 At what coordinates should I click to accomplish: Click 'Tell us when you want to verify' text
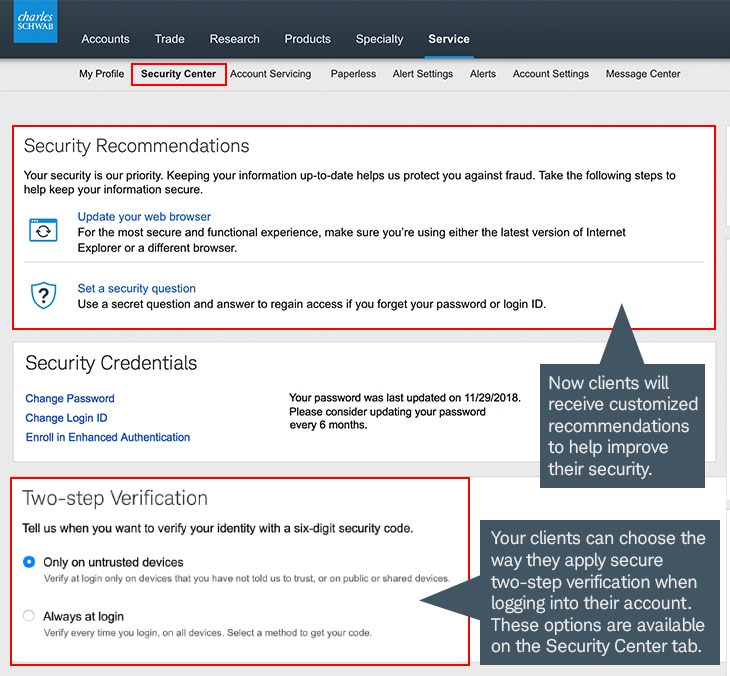point(217,529)
